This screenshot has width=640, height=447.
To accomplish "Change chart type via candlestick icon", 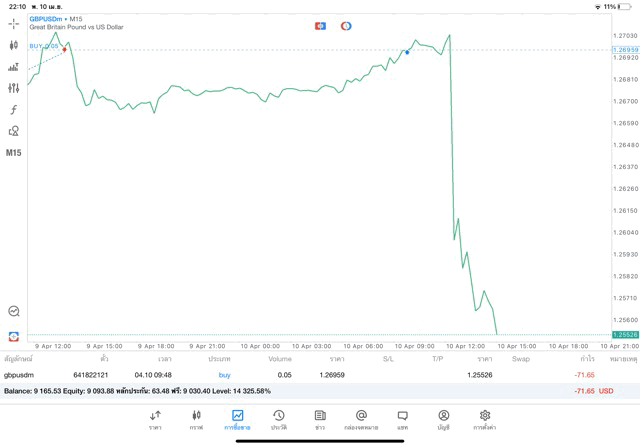I will point(14,45).
